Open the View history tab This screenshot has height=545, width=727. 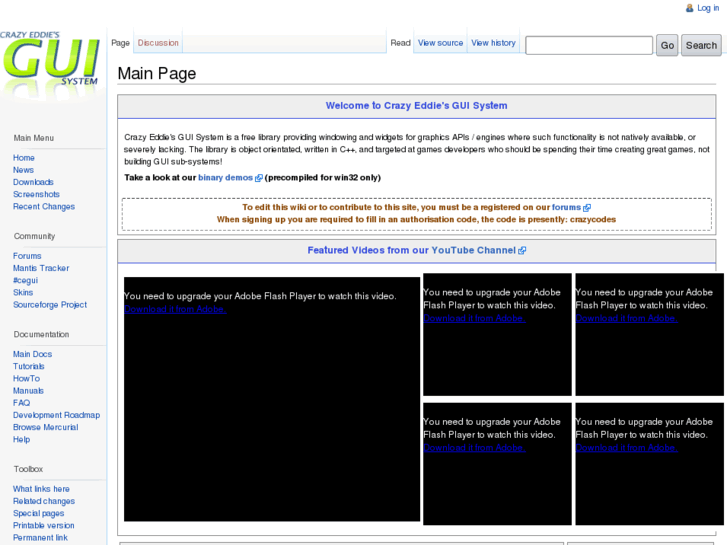pos(493,43)
